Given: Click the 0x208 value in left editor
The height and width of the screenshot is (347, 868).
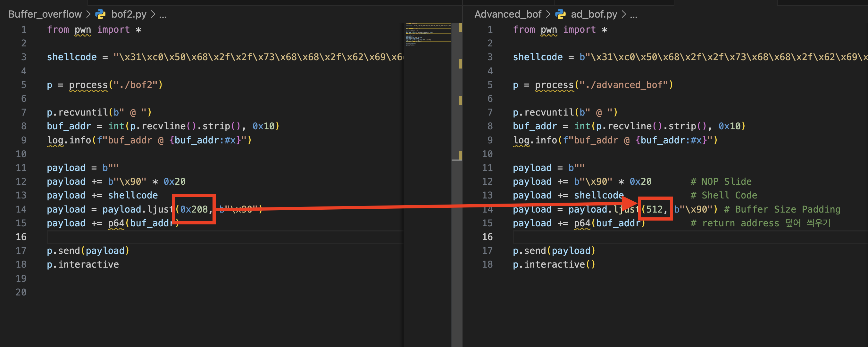Looking at the screenshot, I should pyautogui.click(x=194, y=209).
